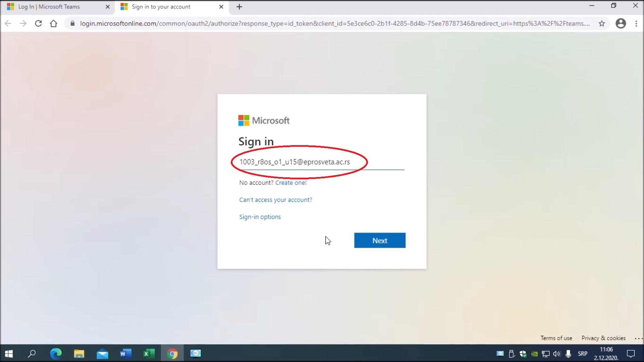Open network status tray icon

click(x=546, y=354)
